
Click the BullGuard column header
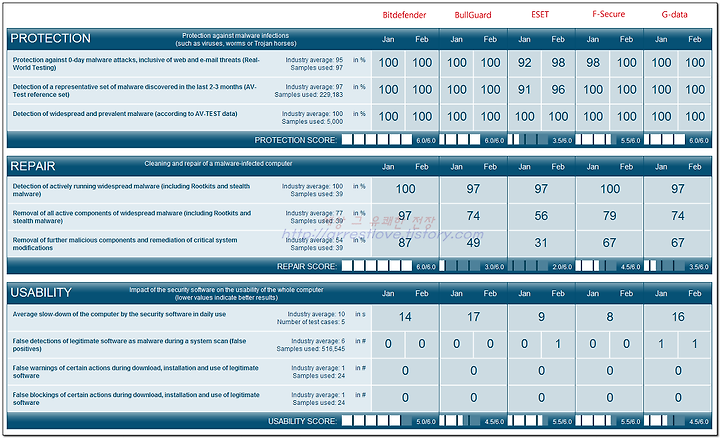coord(472,15)
